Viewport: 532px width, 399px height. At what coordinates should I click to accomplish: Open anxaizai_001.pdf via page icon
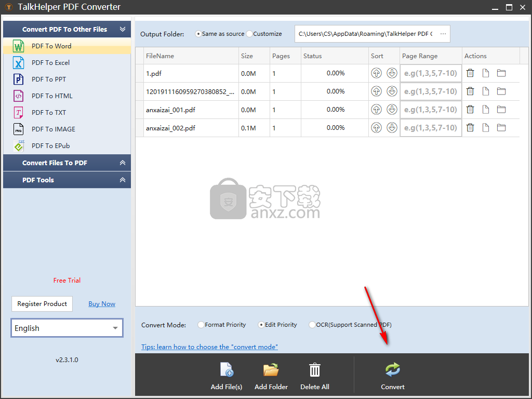486,109
